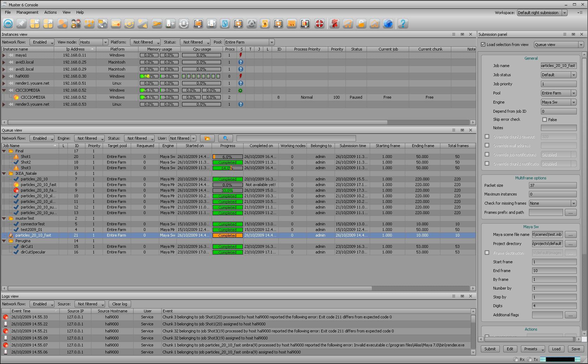
Task: Click the Load button
Action: 556,349
